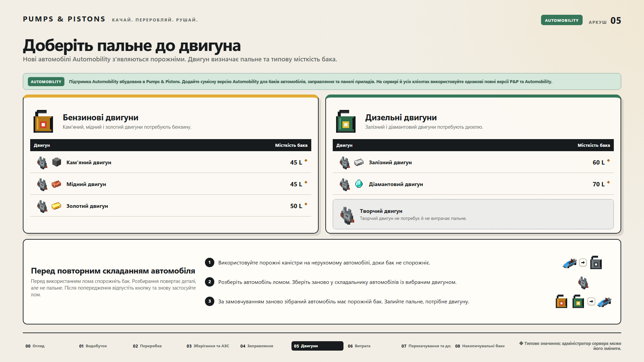Viewport: 644px width, 362px height.
Task: Click the AUTOMOBILITY badge in the top-right header
Action: tap(561, 20)
